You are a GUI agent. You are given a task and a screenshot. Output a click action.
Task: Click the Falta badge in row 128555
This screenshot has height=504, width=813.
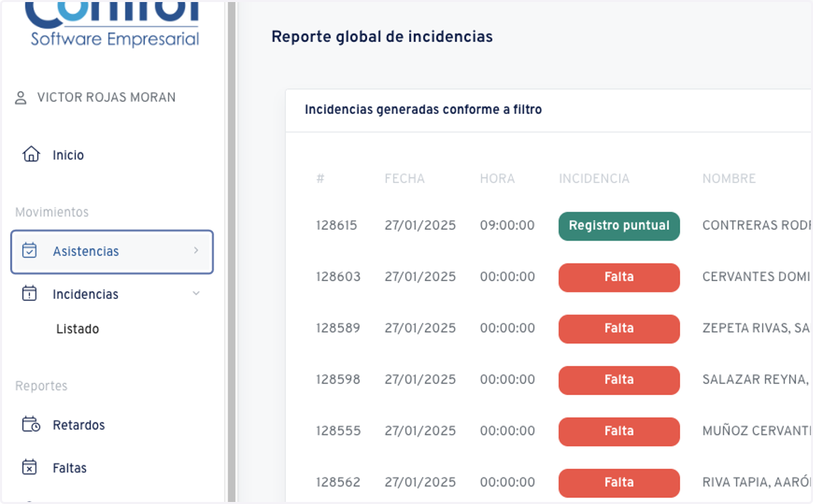coord(619,432)
